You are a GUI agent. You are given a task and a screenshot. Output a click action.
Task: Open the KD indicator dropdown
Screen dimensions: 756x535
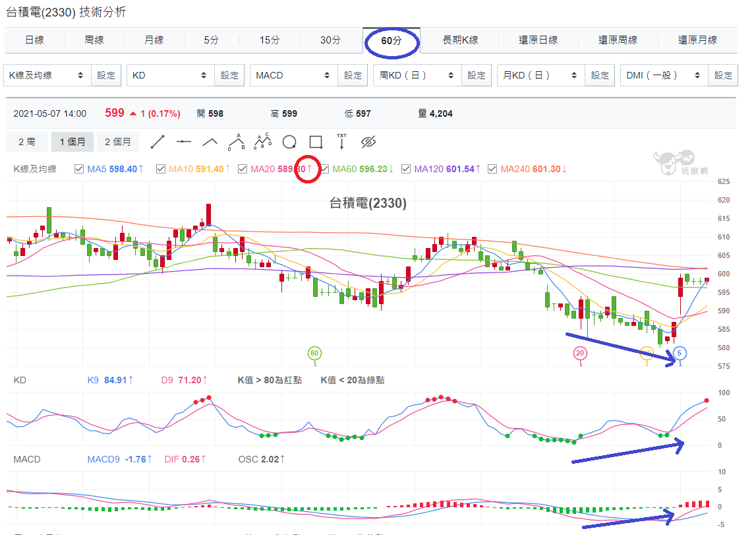click(x=171, y=75)
